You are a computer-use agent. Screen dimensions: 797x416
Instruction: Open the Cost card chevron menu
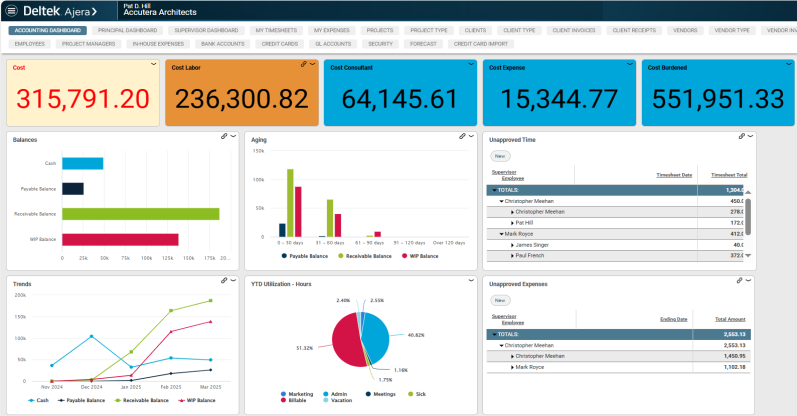tap(153, 63)
